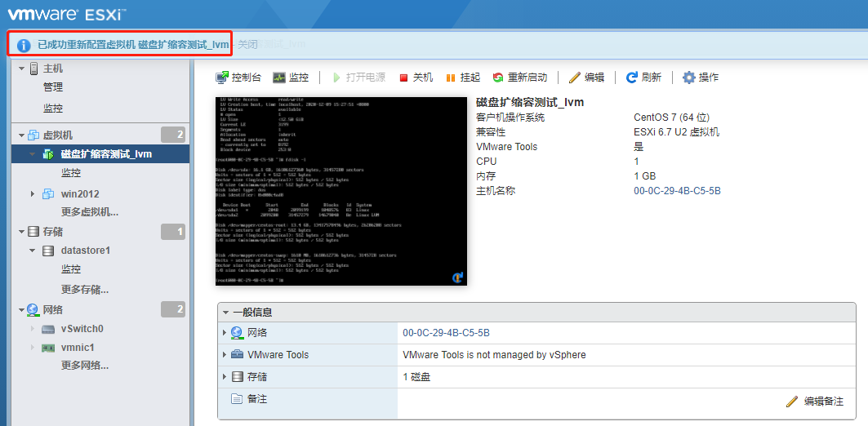Click the 磁盘扩缩容测试_lvm title heading
The image size is (868, 426).
pos(530,102)
